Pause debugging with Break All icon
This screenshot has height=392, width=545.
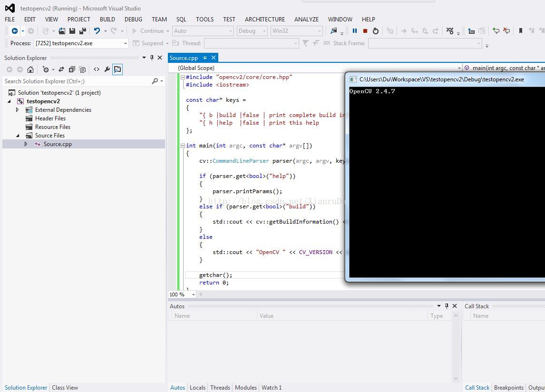355,31
